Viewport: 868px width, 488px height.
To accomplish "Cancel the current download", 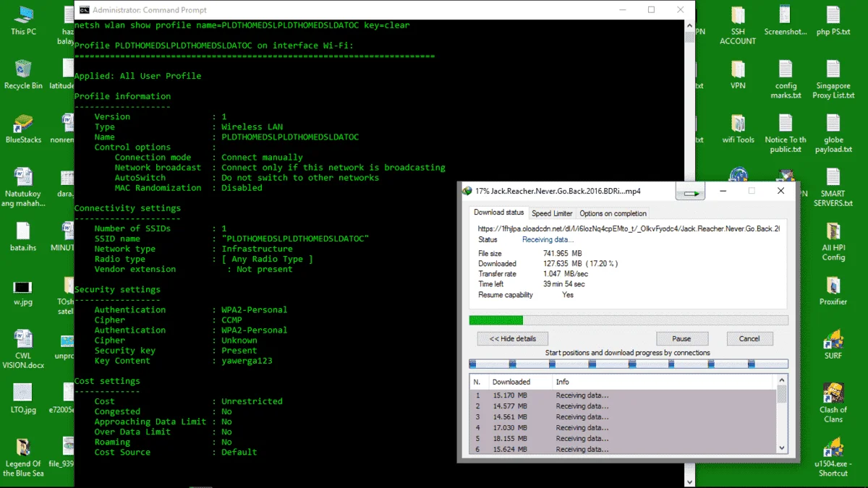I will 749,338.
